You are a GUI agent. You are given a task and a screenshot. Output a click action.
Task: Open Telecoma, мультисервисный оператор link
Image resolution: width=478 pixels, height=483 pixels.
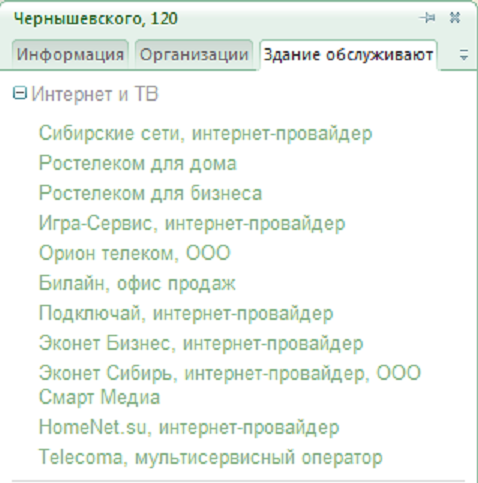(210, 457)
